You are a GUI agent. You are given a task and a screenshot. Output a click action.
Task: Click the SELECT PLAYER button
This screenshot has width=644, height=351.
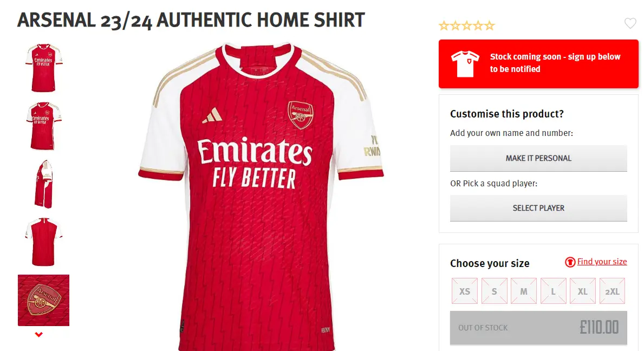(538, 207)
